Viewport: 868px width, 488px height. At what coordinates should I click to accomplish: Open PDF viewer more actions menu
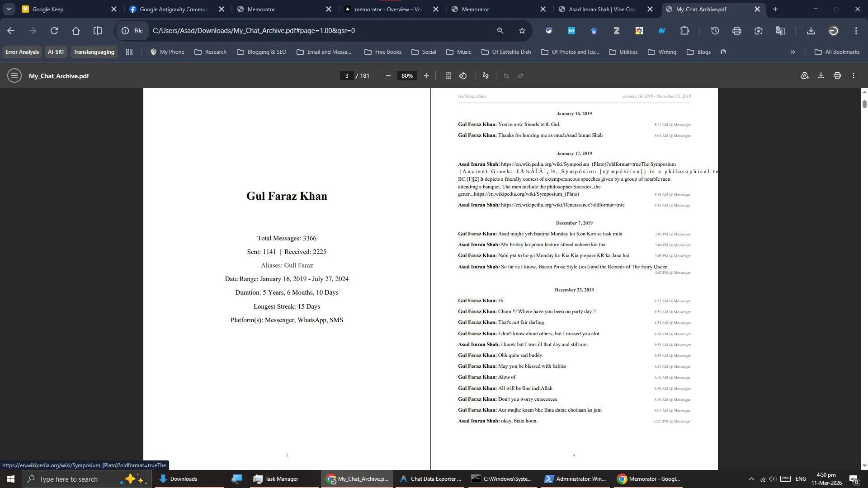[853, 76]
